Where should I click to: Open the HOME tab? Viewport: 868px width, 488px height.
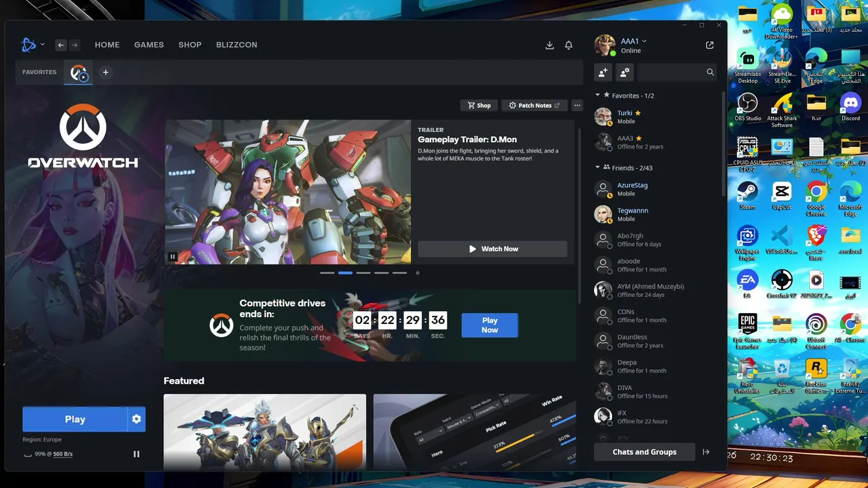(107, 45)
